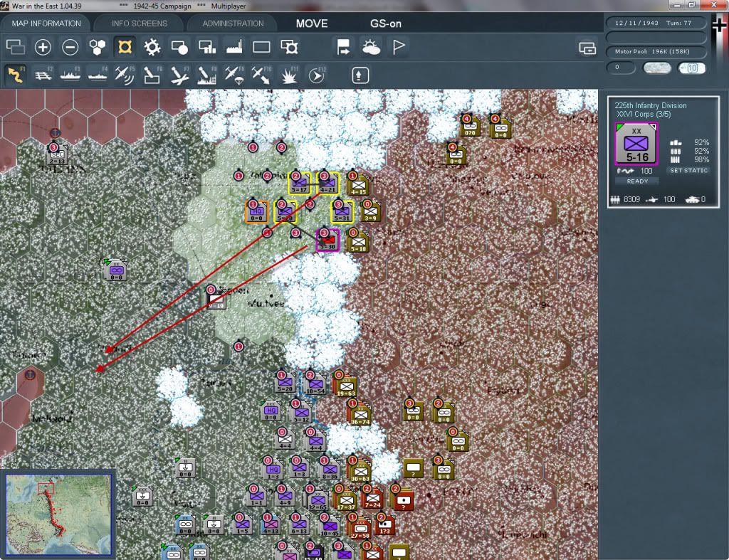Select the F9 plane-and-parachute mode icon
Image resolution: width=729 pixels, height=560 pixels.
pyautogui.click(x=234, y=75)
